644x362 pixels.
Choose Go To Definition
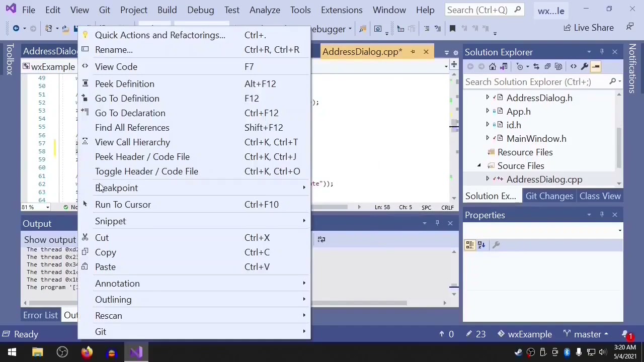[194, 99]
